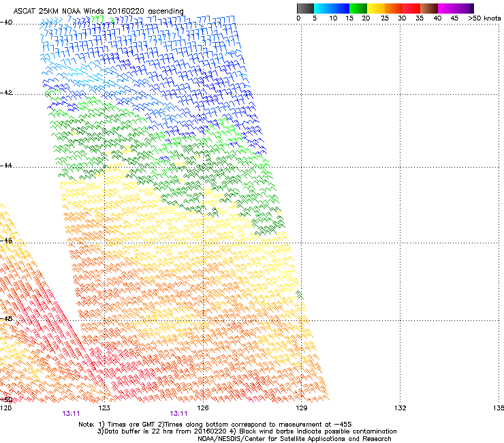Click the chart title "ASCAT 25KM NOAA Winds 20160220 ascending"
The height and width of the screenshot is (443, 504).
[x=98, y=12]
